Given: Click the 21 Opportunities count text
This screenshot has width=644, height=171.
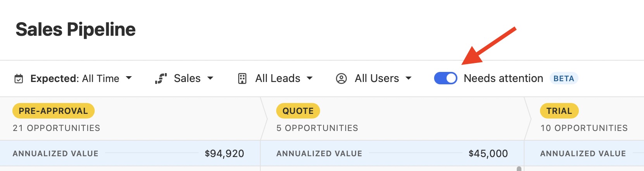Looking at the screenshot, I should pyautogui.click(x=57, y=128).
